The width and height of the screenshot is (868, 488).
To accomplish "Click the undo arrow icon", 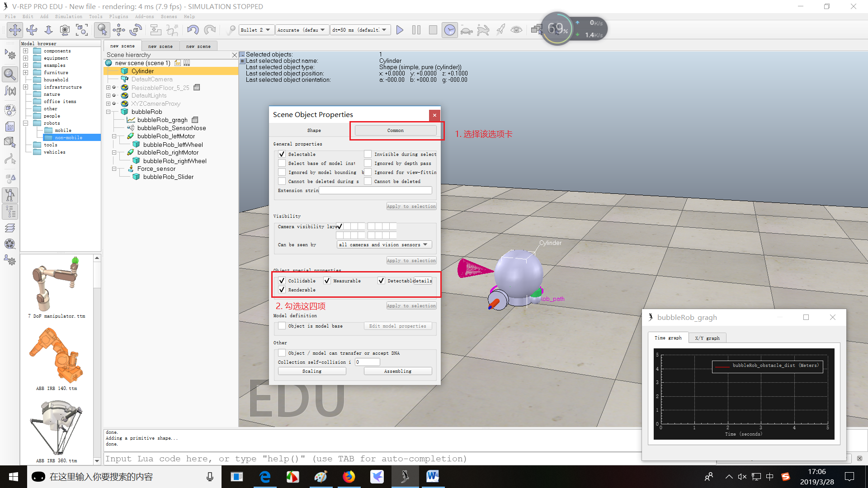I will (193, 30).
